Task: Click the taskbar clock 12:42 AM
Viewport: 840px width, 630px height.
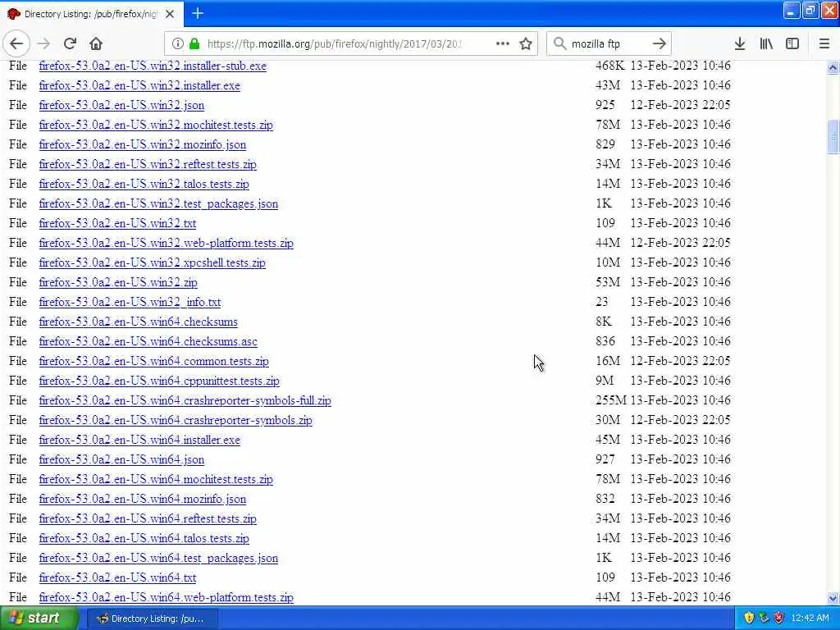Action: [x=810, y=619]
